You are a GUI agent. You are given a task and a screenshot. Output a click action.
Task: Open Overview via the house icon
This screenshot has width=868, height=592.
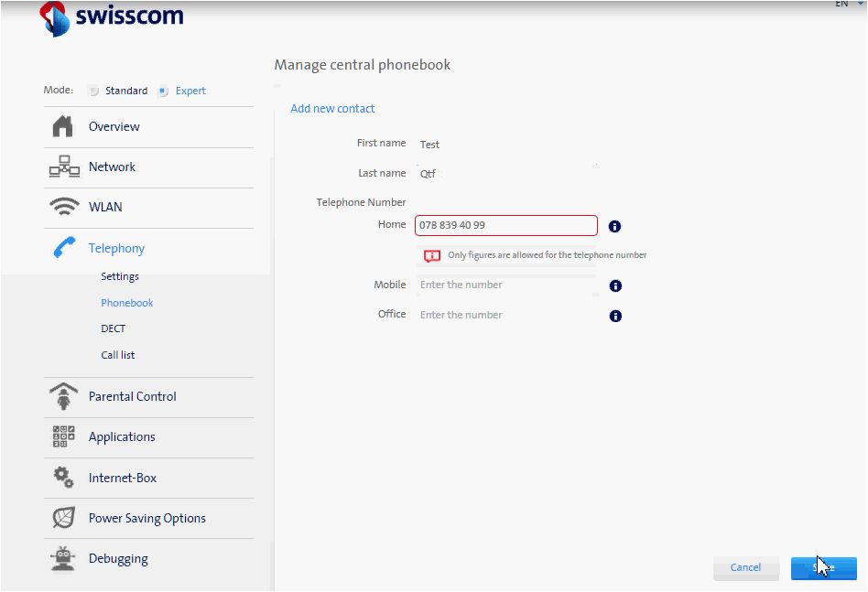(62, 126)
